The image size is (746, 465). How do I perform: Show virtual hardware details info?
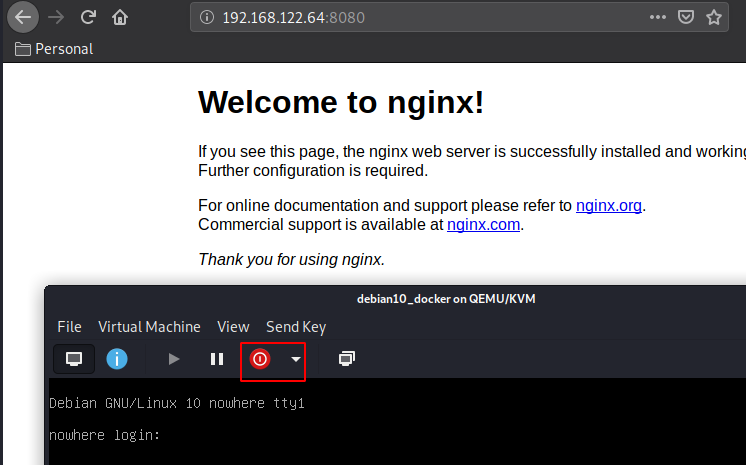(x=117, y=359)
